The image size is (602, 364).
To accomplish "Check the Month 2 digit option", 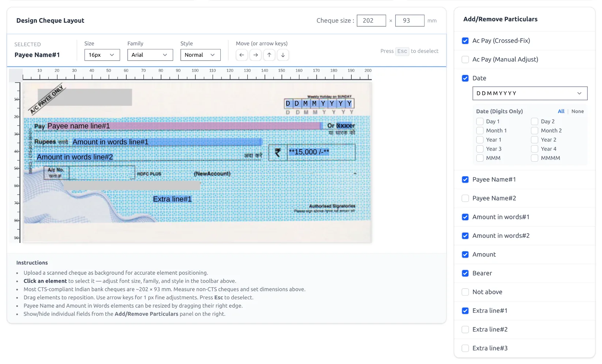I will coord(535,131).
